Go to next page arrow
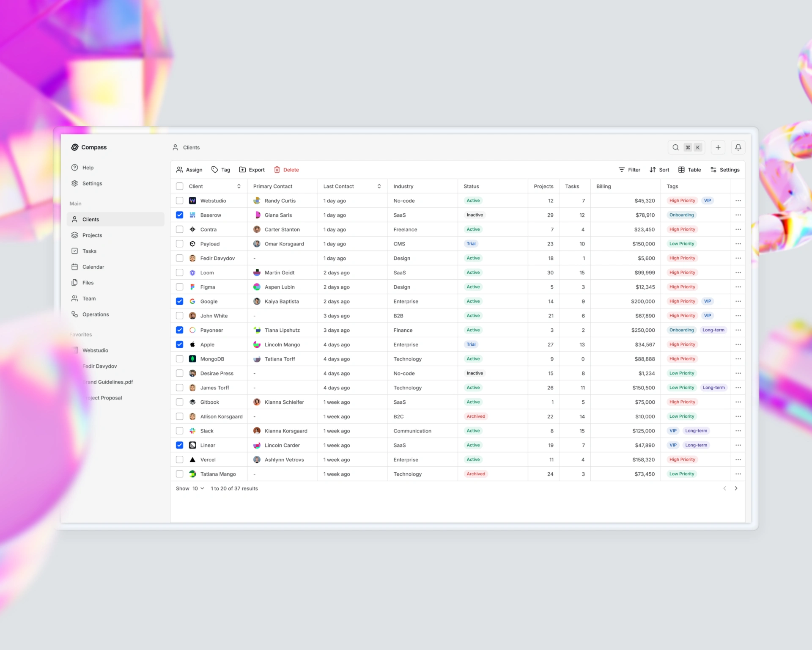 tap(736, 488)
